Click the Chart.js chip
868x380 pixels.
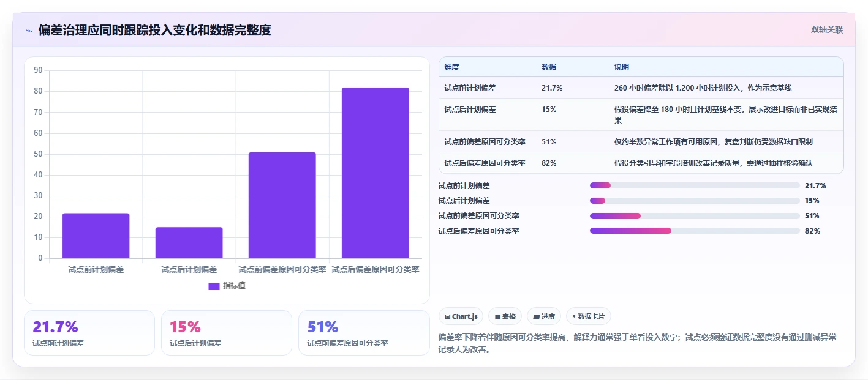coord(461,316)
